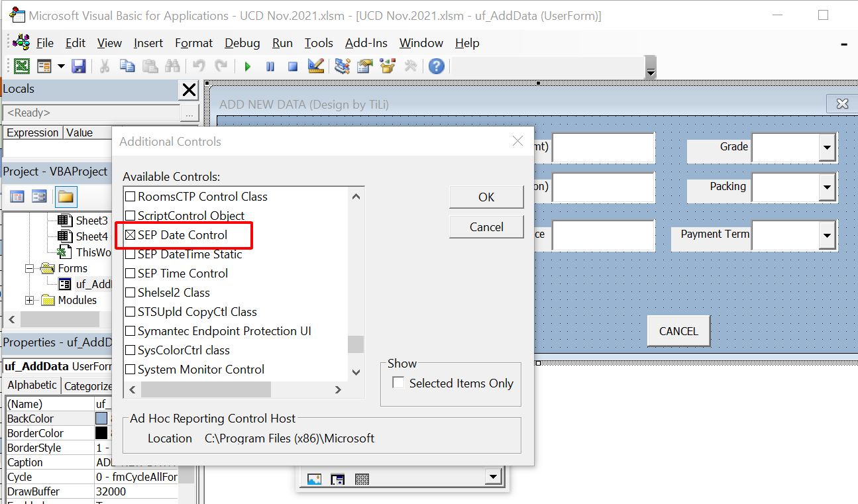858x504 pixels.
Task: Select Sheet3 in project tree
Action: 91,221
